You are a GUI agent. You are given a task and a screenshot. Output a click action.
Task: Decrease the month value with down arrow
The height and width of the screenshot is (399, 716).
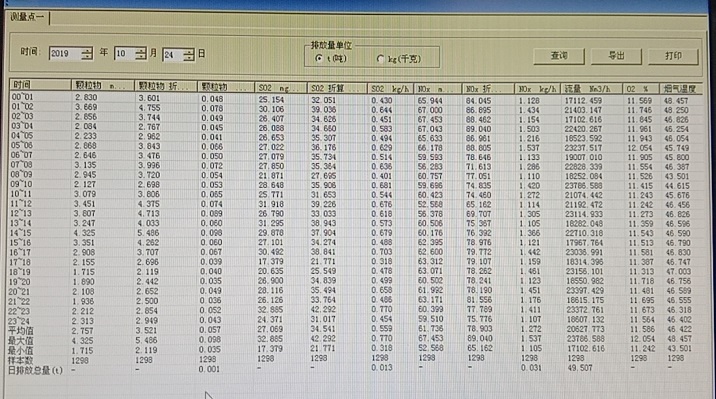click(x=141, y=57)
